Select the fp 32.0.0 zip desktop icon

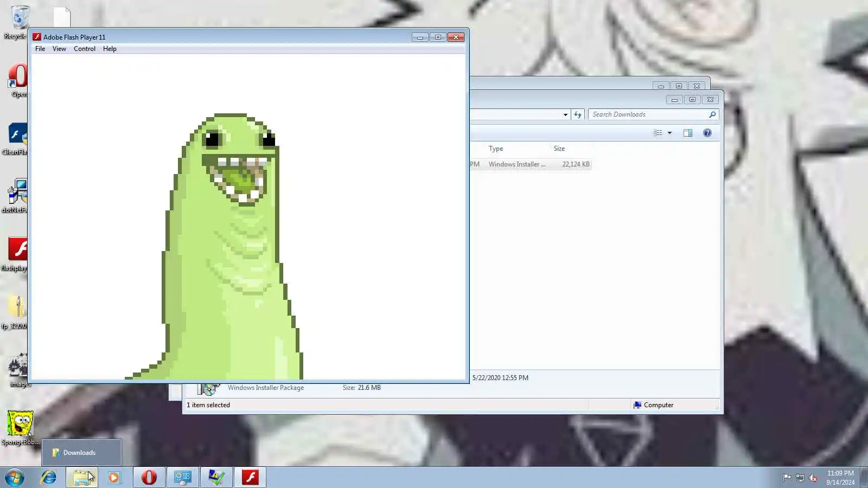[x=15, y=313]
